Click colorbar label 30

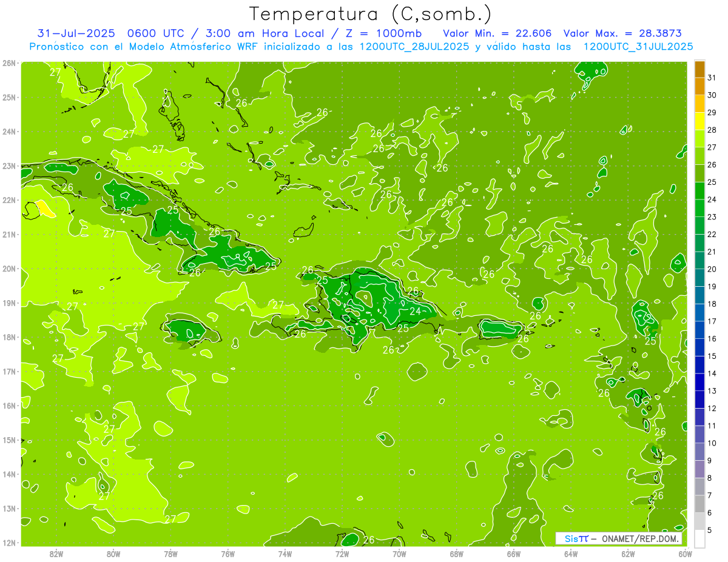(x=712, y=95)
